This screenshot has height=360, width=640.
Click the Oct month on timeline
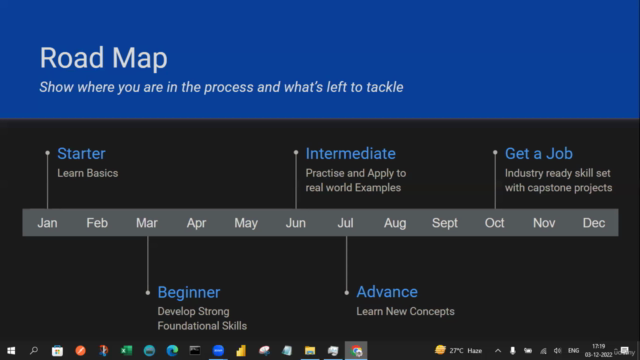coord(494,223)
